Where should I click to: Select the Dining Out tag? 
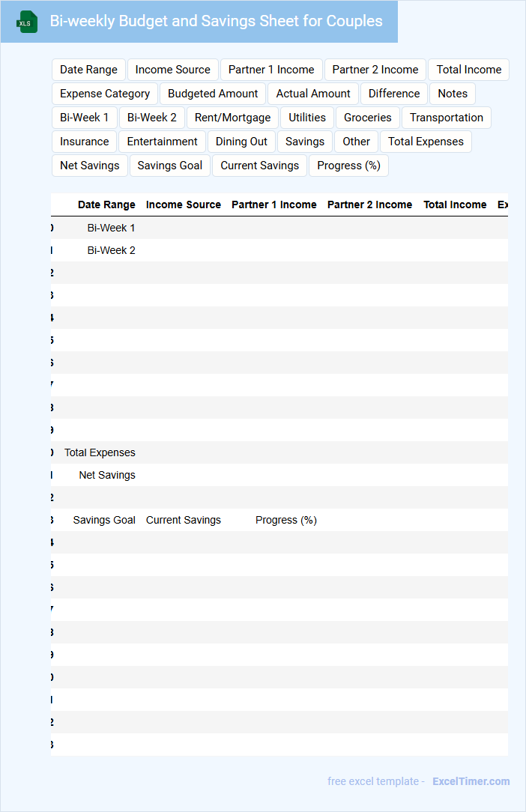(241, 142)
